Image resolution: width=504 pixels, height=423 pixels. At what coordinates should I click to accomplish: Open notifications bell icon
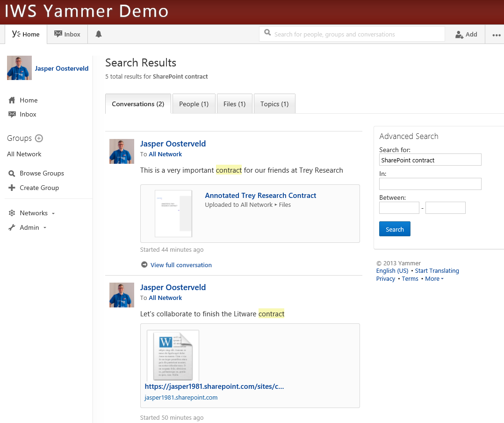pyautogui.click(x=99, y=34)
